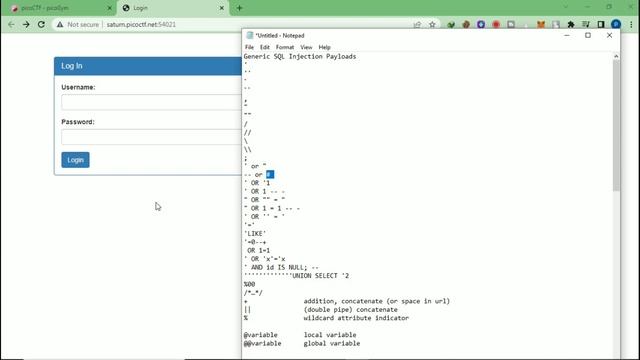Close the Notepad window
640x360 pixels.
click(x=609, y=36)
